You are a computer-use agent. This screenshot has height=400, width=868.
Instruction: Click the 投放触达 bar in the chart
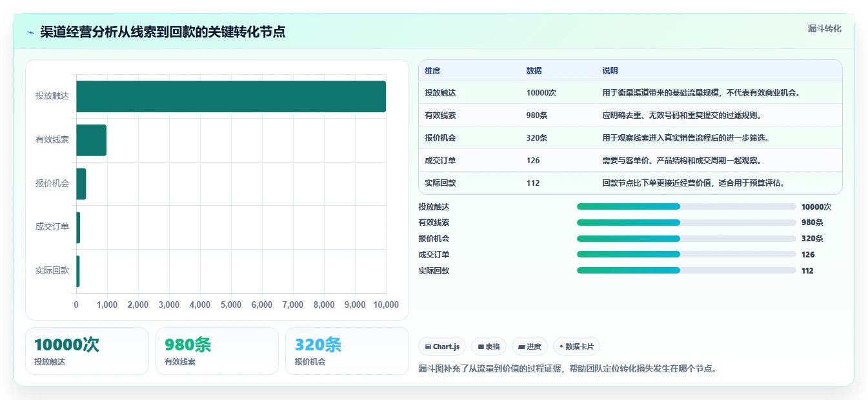231,97
